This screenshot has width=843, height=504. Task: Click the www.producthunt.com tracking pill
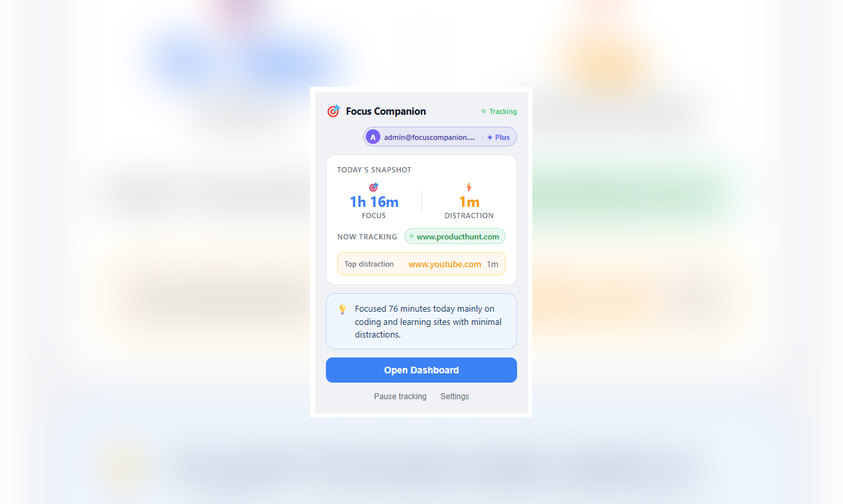point(455,236)
